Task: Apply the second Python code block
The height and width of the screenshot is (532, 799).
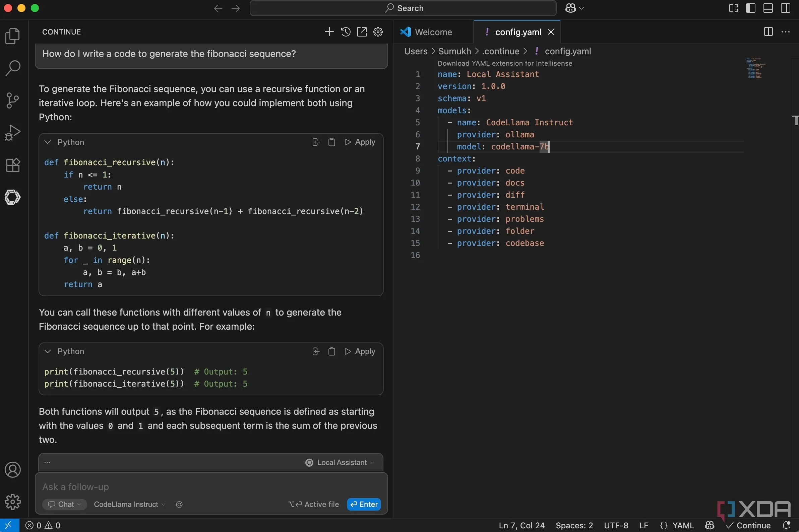Action: point(360,351)
